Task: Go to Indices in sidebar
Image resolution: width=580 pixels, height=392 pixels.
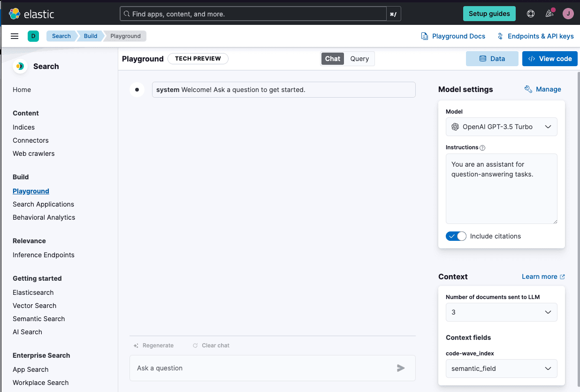Action: point(24,127)
